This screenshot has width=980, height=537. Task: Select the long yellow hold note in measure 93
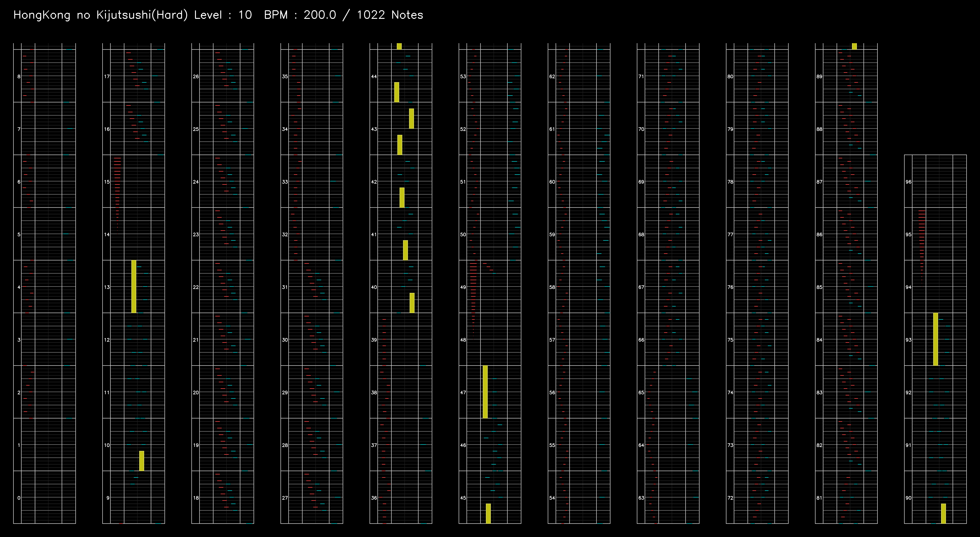coord(936,339)
